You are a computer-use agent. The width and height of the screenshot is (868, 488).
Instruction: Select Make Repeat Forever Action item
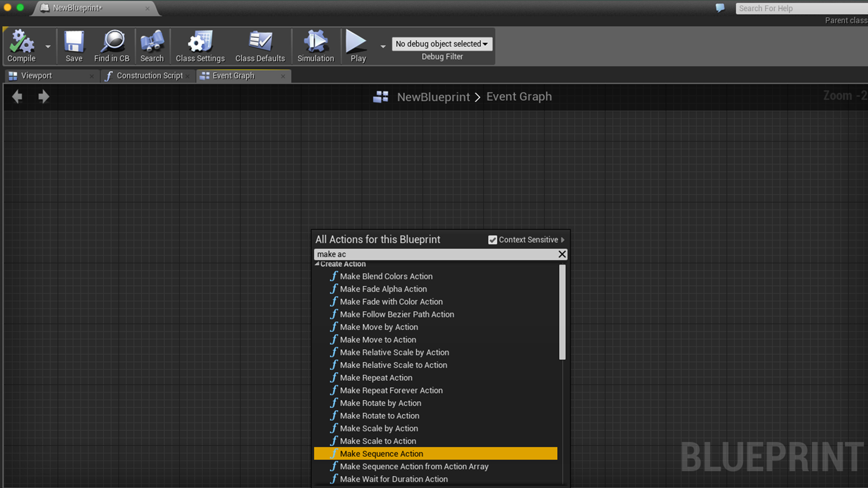391,389
